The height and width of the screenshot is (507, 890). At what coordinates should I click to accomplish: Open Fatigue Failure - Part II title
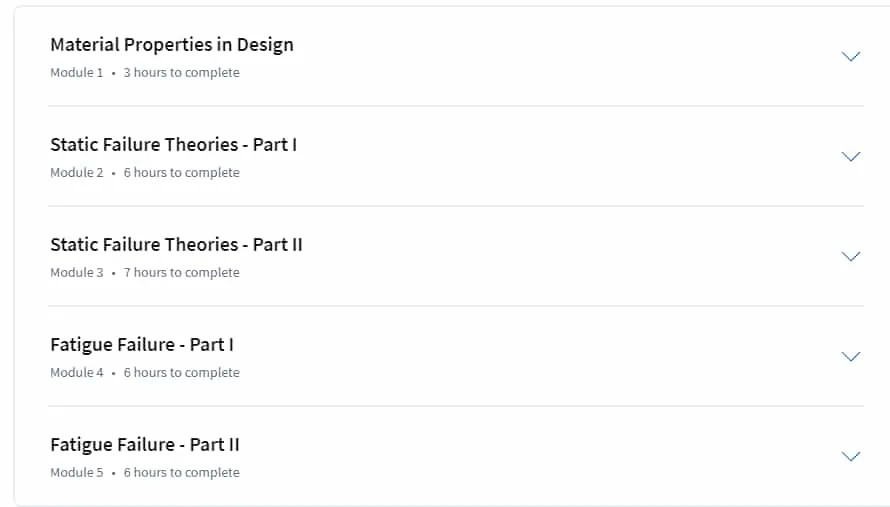click(x=145, y=445)
